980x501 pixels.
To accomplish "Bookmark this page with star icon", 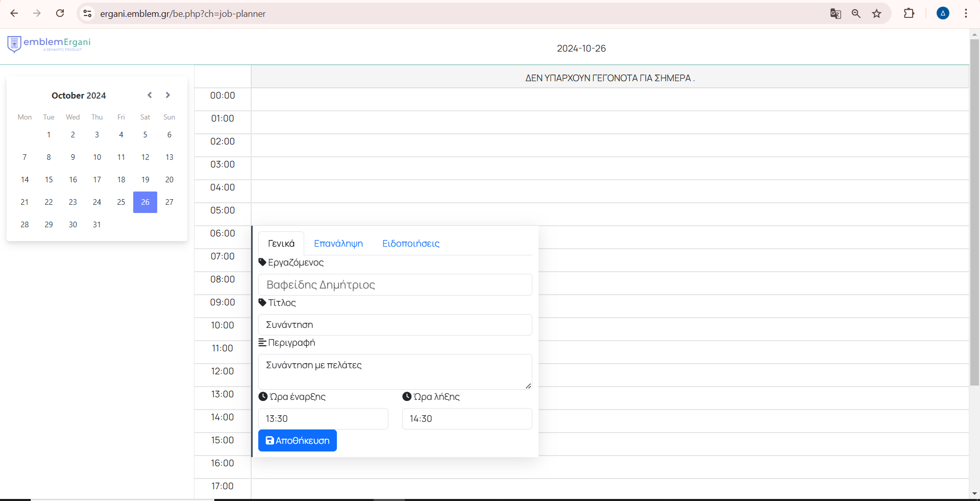I will [876, 14].
